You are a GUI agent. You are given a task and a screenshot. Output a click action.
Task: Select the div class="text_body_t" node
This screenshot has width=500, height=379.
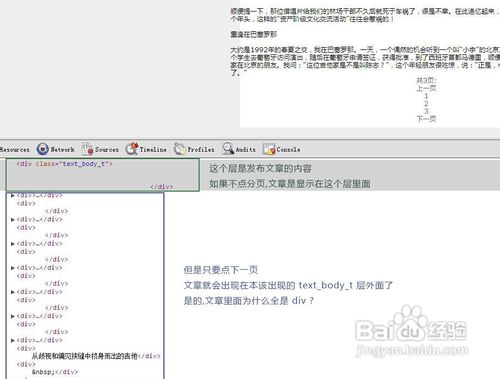pyautogui.click(x=65, y=164)
